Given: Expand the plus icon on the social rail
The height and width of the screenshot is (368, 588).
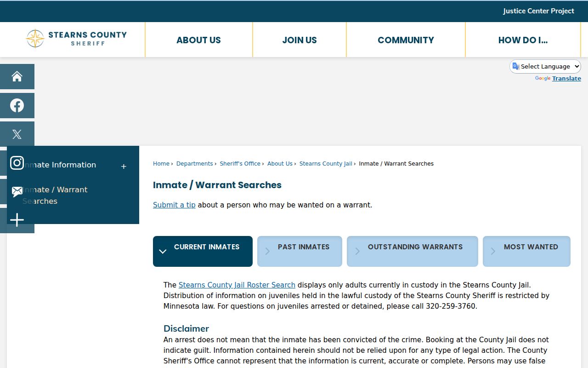Looking at the screenshot, I should click(x=17, y=220).
